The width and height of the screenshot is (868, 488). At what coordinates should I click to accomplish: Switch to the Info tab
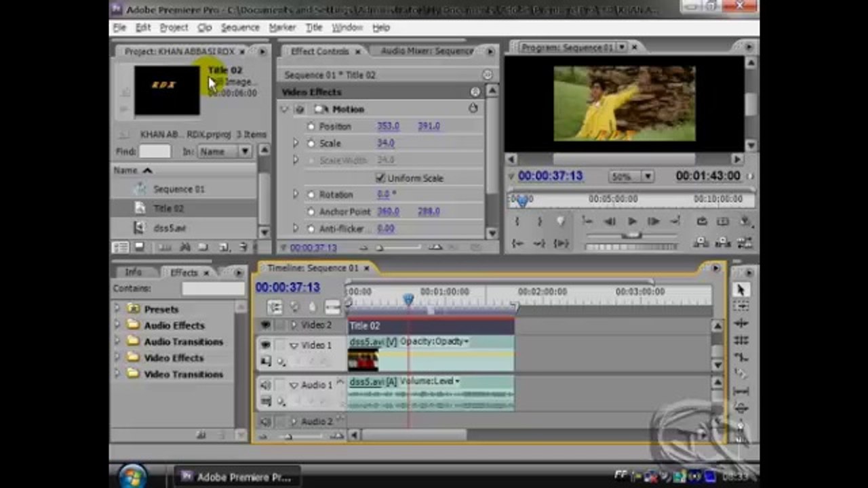133,272
